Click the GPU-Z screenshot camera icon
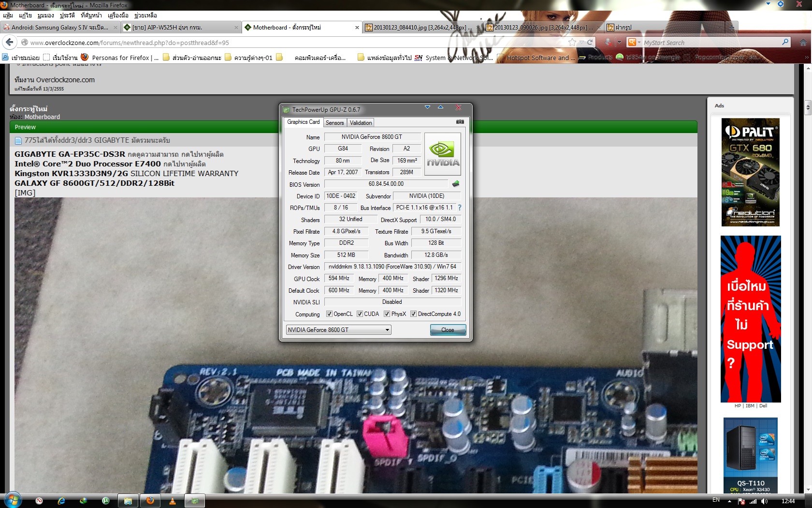Screen dimensions: 812x508 pyautogui.click(x=460, y=122)
